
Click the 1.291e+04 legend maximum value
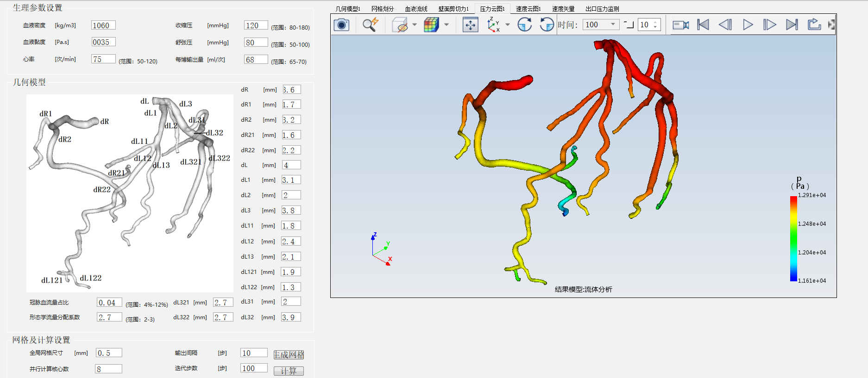tap(812, 195)
